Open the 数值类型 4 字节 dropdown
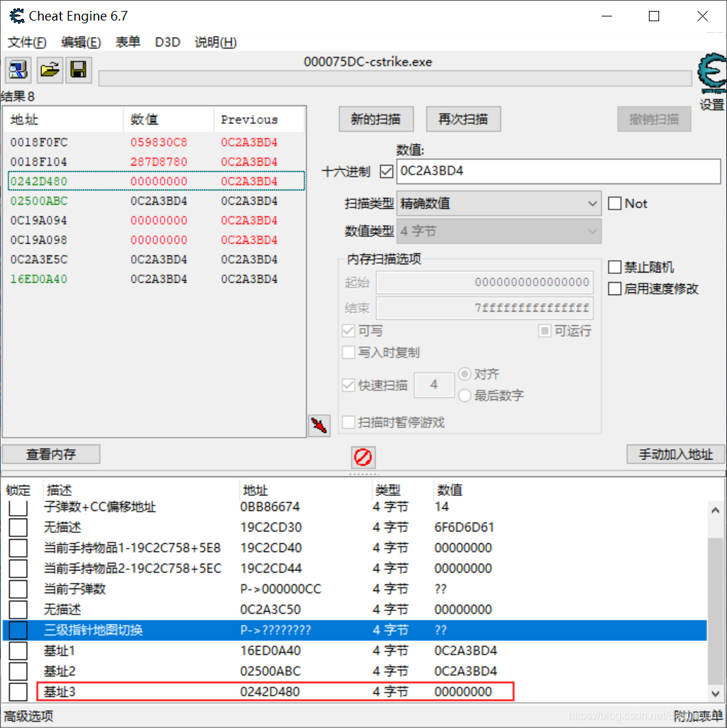The image size is (727, 728). click(x=499, y=231)
